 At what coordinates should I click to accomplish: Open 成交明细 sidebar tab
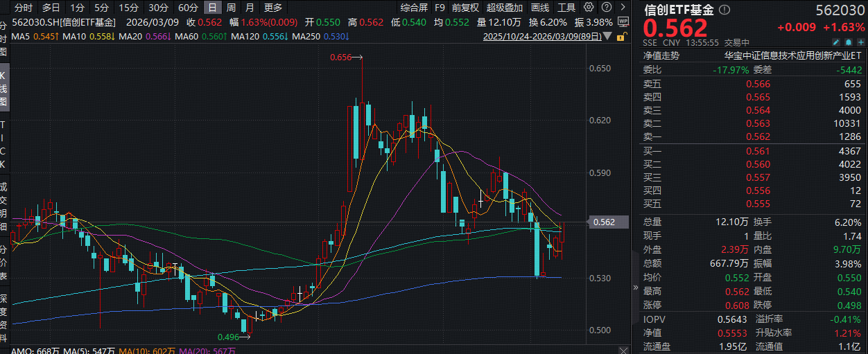(x=3, y=206)
